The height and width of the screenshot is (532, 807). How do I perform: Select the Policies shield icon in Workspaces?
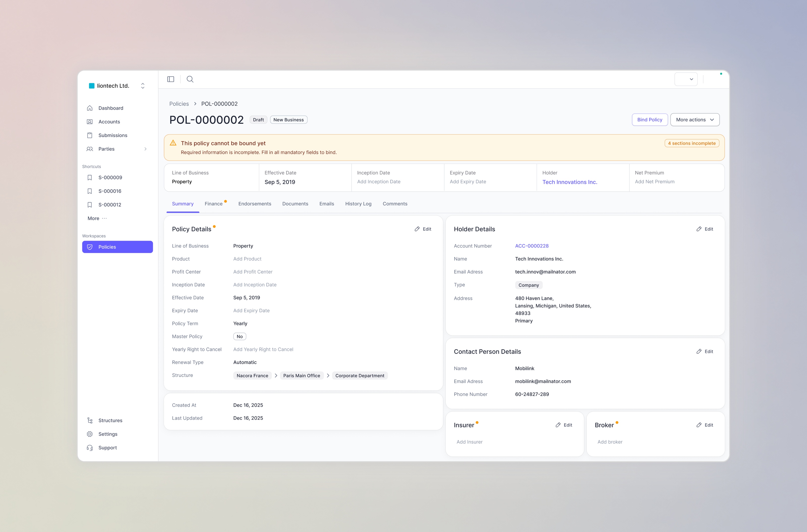coord(90,247)
